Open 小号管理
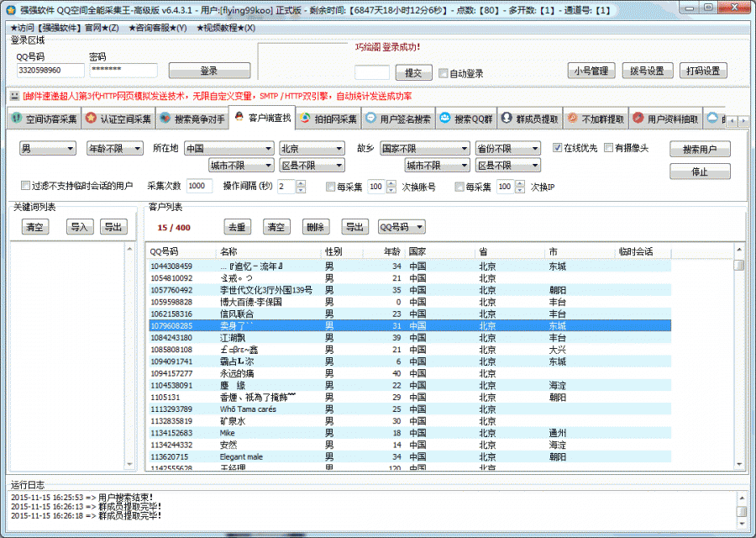 (591, 71)
